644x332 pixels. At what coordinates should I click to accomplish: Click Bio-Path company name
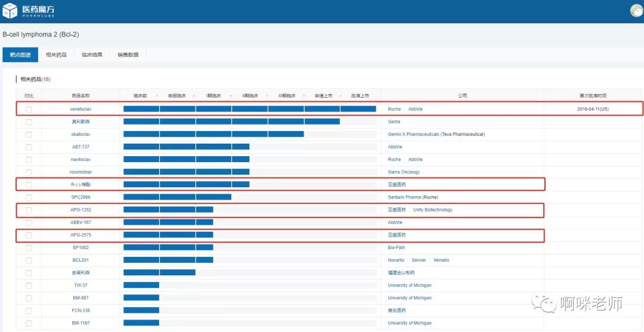397,247
